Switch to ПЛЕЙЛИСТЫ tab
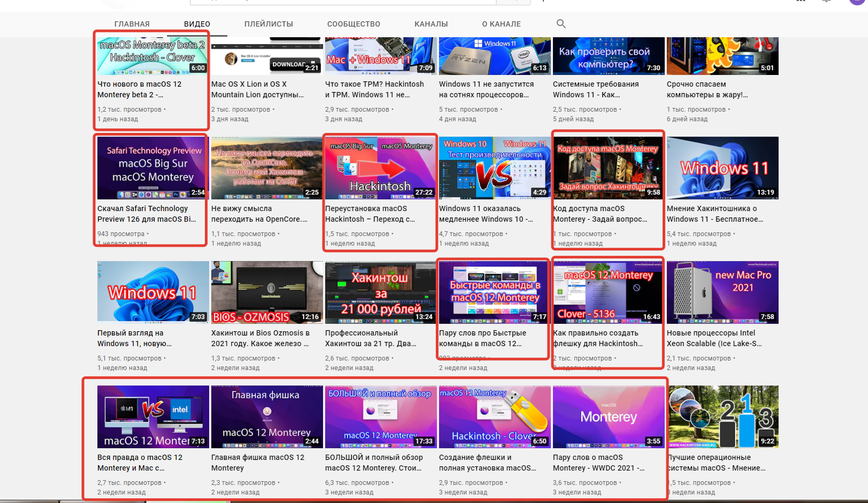Screen dimensions: 868x503 point(269,24)
